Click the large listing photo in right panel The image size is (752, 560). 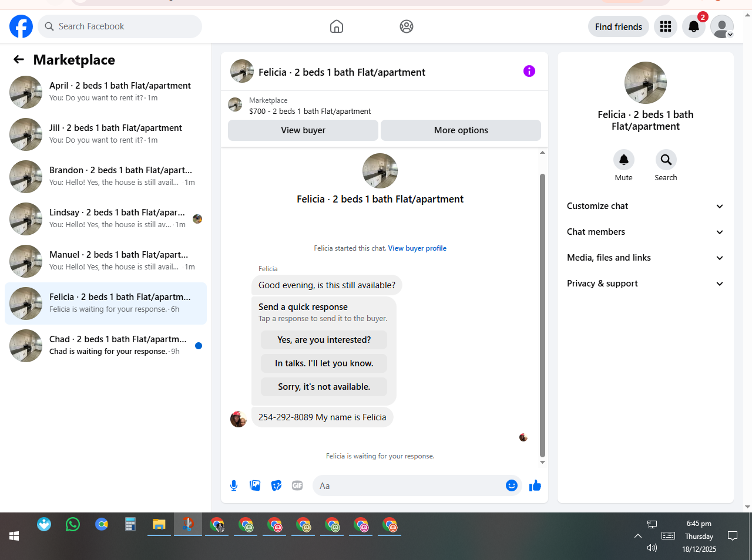coord(646,83)
